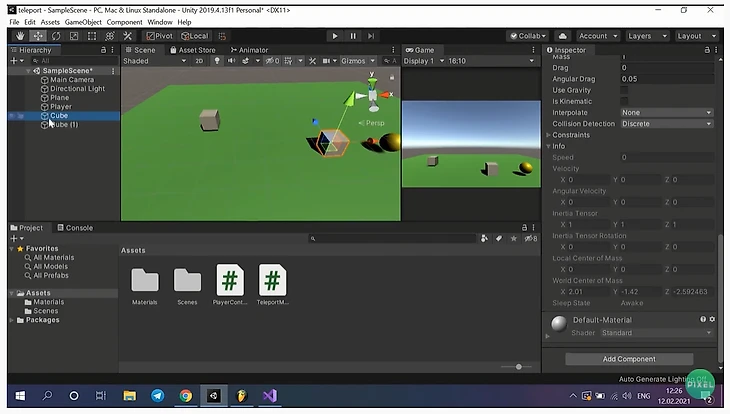The height and width of the screenshot is (414, 730).
Task: Check the Is Kinematic checkbox
Action: [625, 101]
